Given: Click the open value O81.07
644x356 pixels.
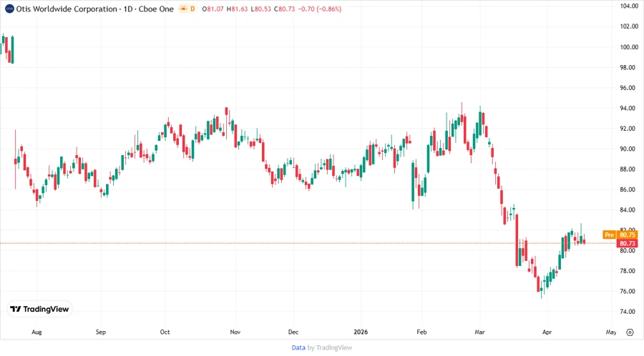Looking at the screenshot, I should [x=213, y=9].
